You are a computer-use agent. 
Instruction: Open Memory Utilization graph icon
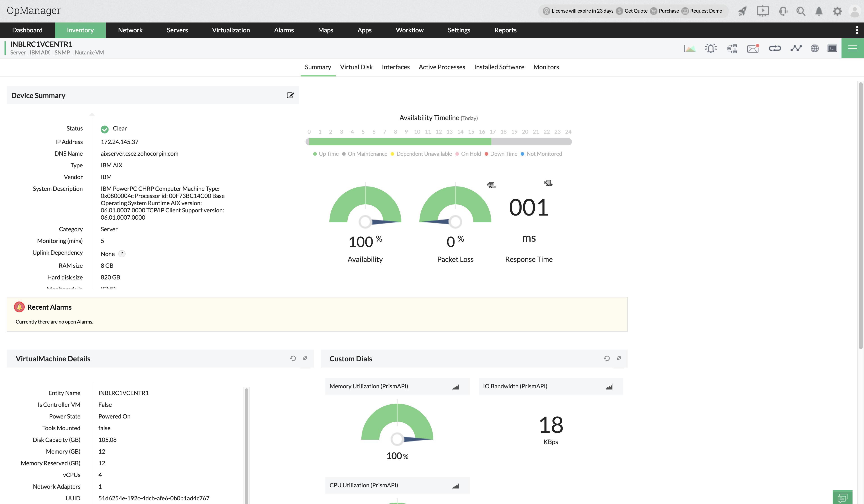point(455,387)
